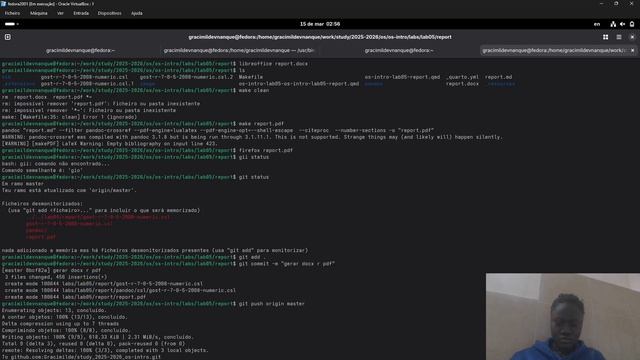Open the Ver menu

pyautogui.click(x=60, y=13)
